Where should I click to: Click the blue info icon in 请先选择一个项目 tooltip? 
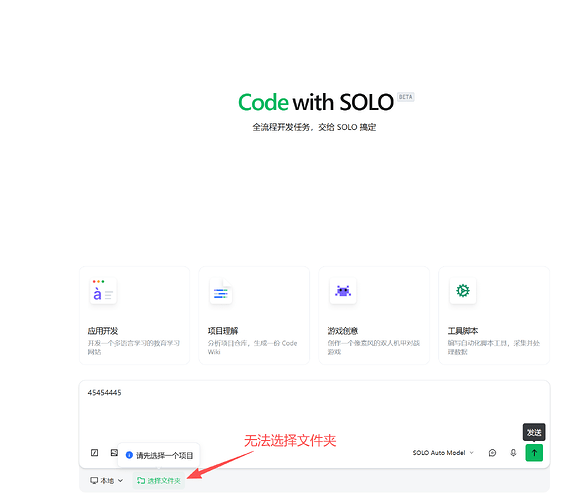point(129,455)
